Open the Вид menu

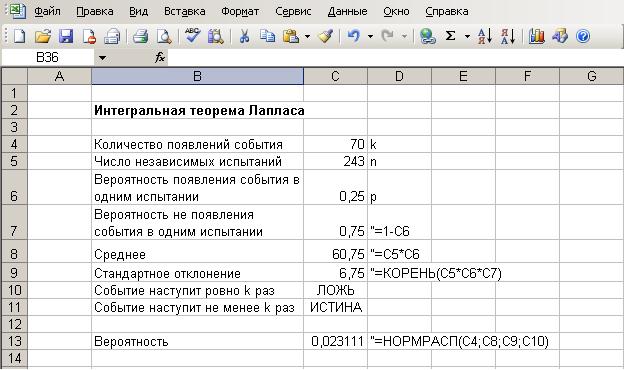(138, 11)
